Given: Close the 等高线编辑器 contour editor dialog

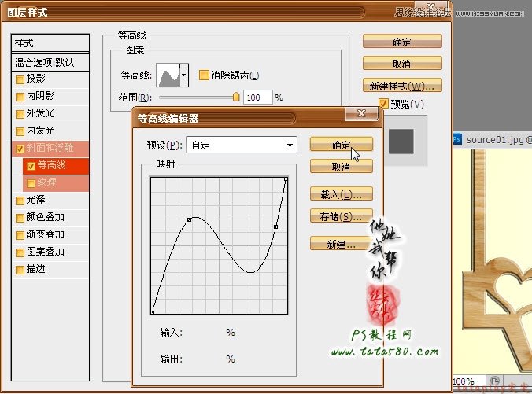Looking at the screenshot, I should click(x=361, y=113).
